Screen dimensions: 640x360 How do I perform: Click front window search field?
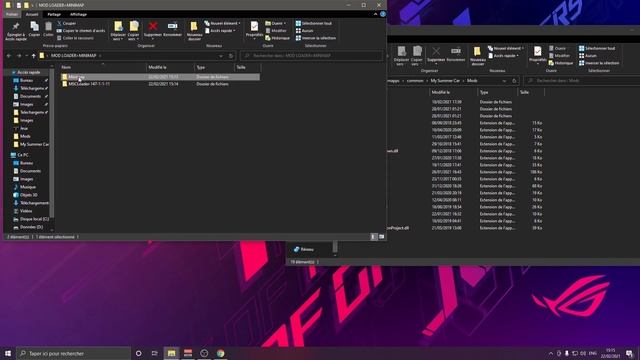[x=311, y=56]
